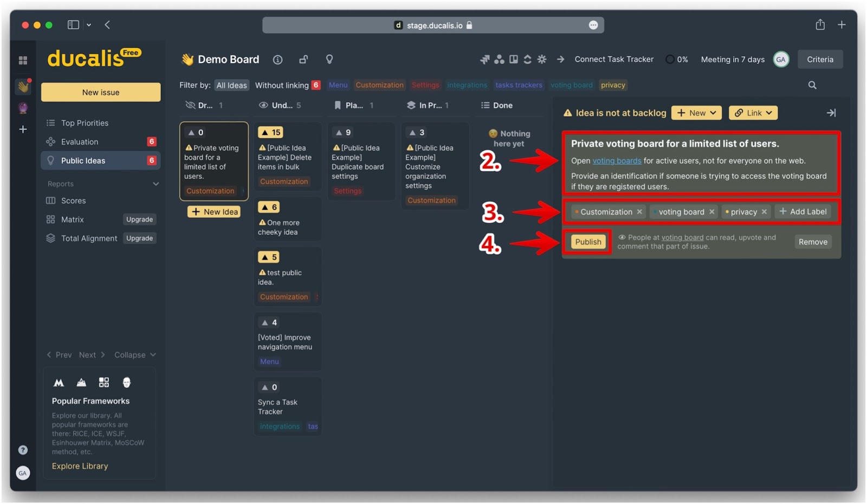Filter ideas by the Settings label

click(425, 85)
